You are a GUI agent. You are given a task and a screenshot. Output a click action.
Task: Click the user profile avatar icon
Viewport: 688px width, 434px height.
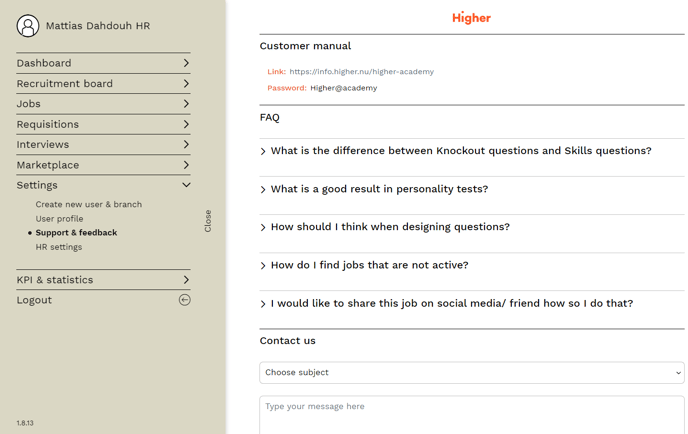tap(28, 26)
